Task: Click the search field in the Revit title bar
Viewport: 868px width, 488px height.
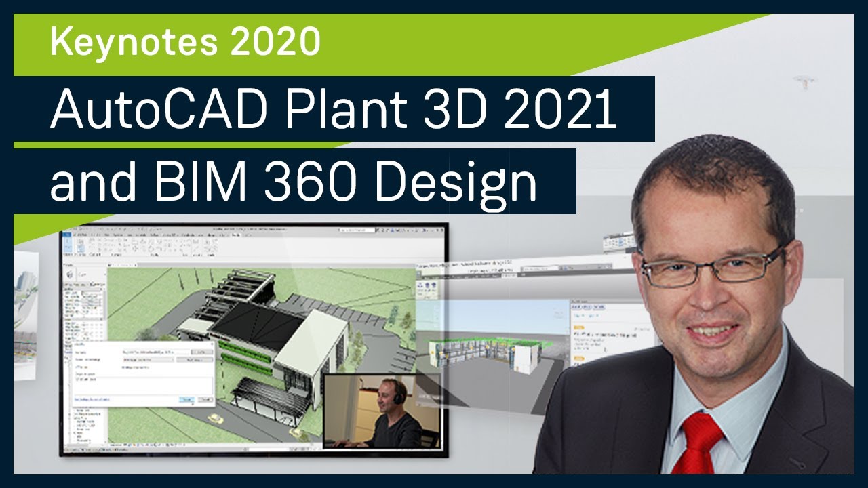Action: click(357, 230)
